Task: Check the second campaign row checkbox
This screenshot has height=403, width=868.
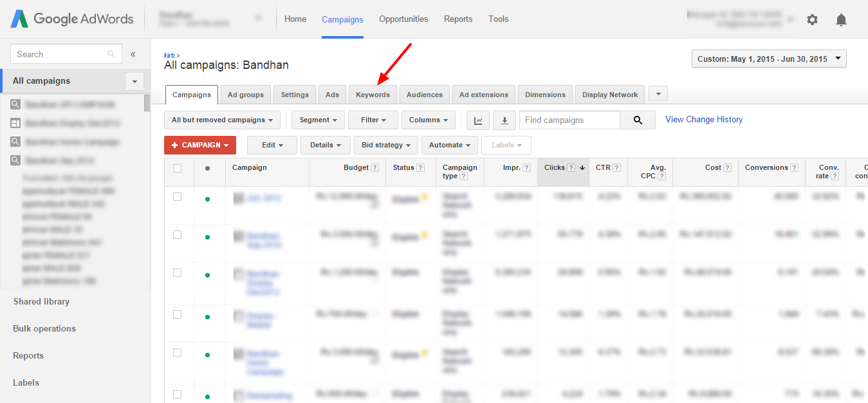Action: pyautogui.click(x=178, y=235)
